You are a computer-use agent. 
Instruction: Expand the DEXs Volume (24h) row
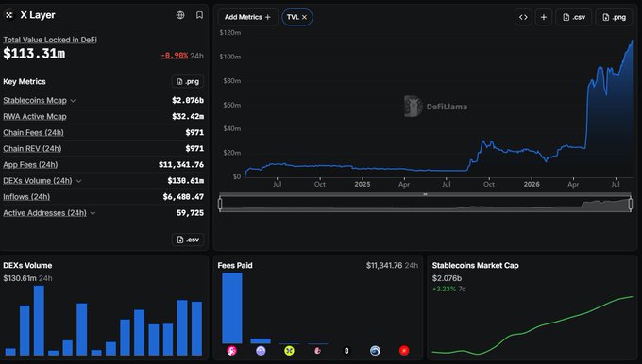pos(78,181)
